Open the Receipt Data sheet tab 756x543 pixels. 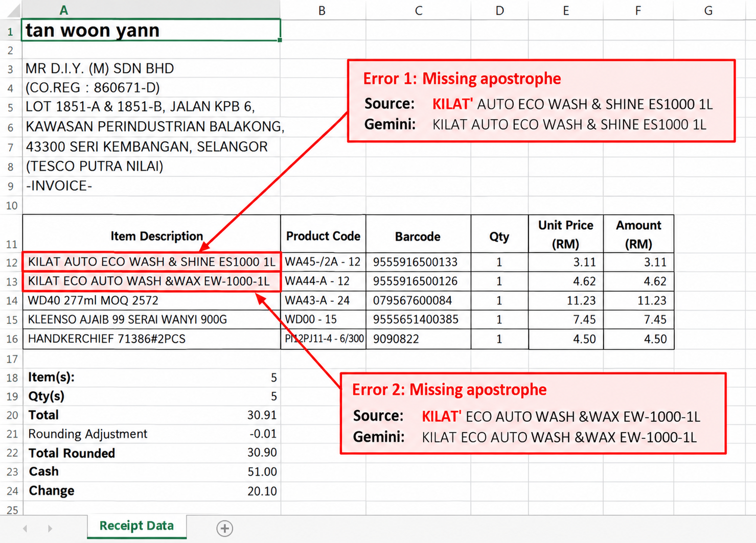click(x=136, y=526)
